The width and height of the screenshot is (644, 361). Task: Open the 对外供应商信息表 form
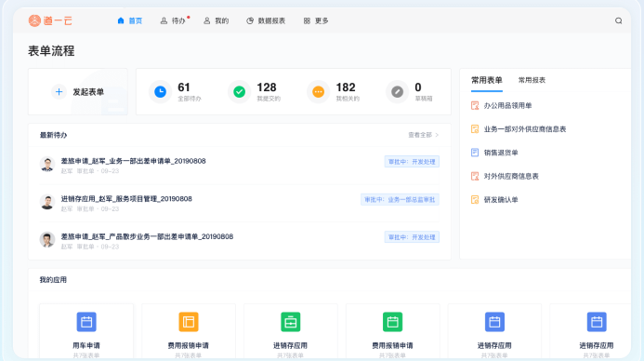pos(511,176)
